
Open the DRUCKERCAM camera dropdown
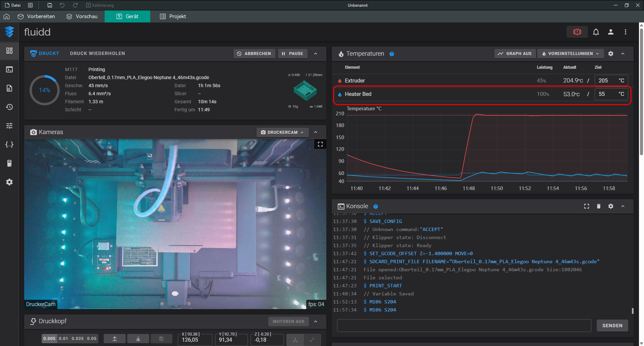coord(282,132)
